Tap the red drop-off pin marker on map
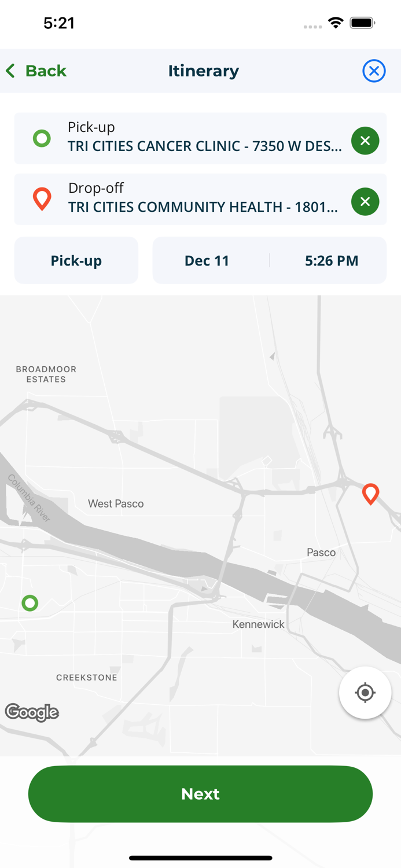The image size is (401, 868). point(371,494)
